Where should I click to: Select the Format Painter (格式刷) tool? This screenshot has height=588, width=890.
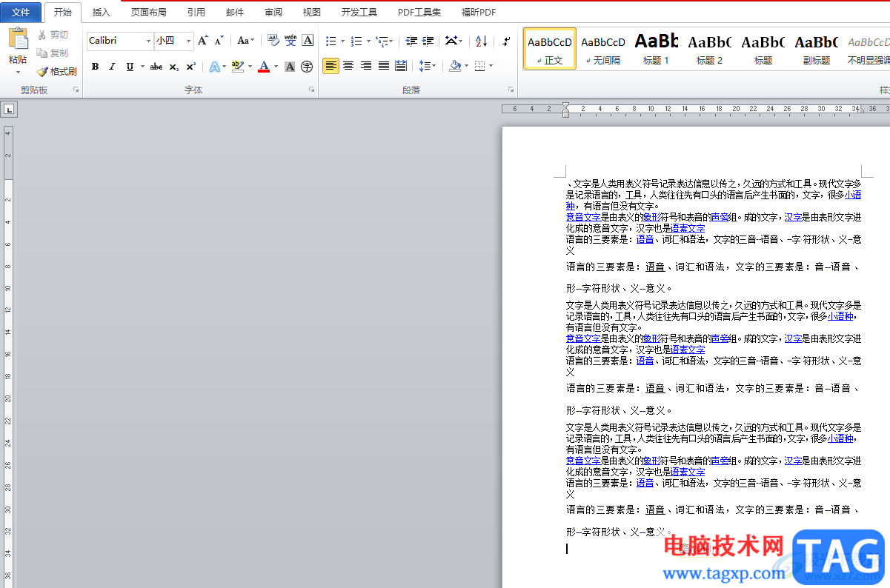[x=57, y=72]
